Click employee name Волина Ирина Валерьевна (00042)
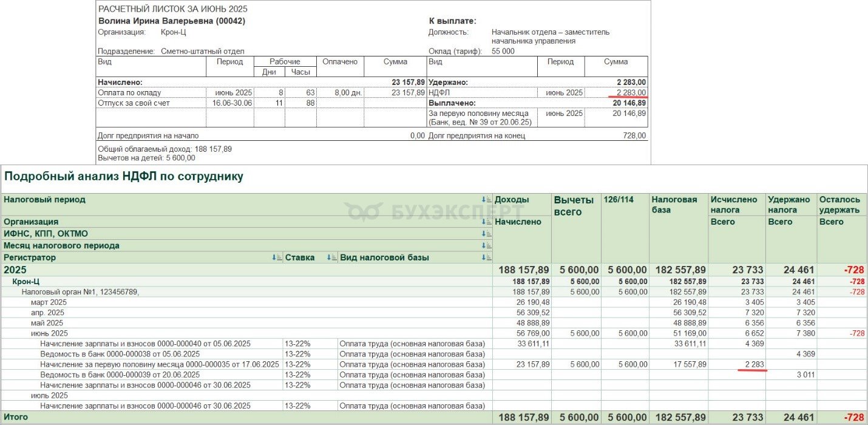This screenshot has height=425, width=868. point(172,21)
